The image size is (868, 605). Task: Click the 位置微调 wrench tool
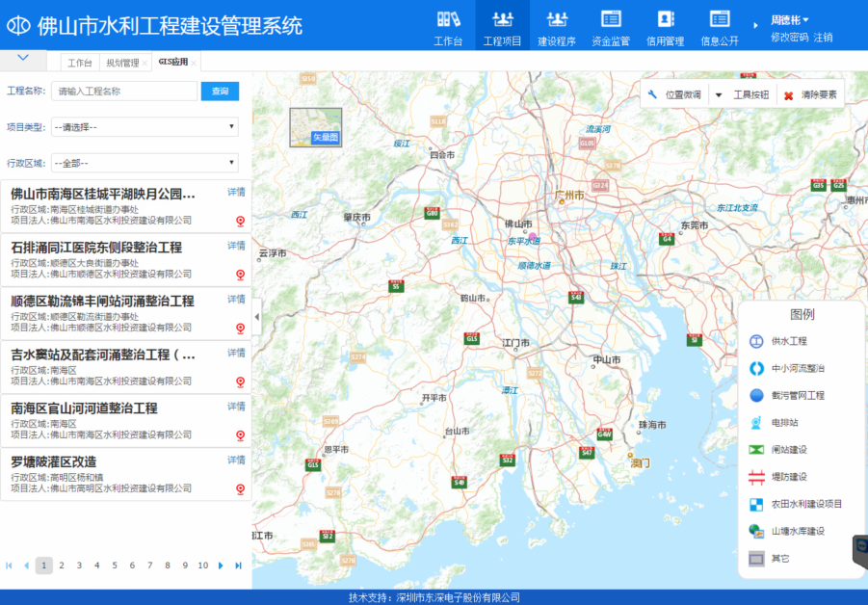pos(653,94)
